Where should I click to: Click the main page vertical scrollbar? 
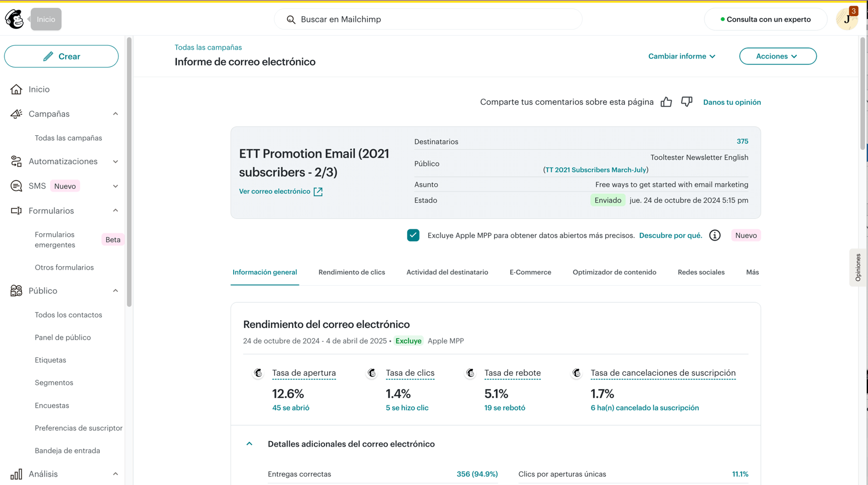coord(863,94)
